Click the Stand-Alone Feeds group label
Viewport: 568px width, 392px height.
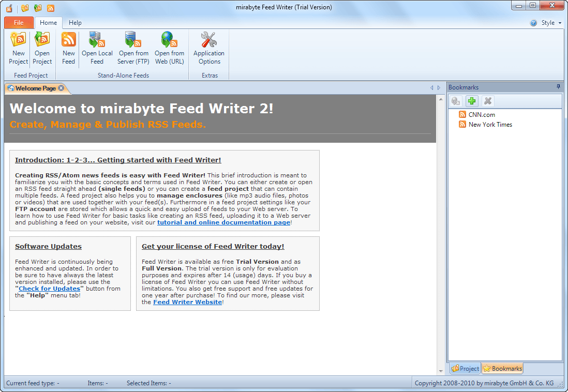(123, 76)
